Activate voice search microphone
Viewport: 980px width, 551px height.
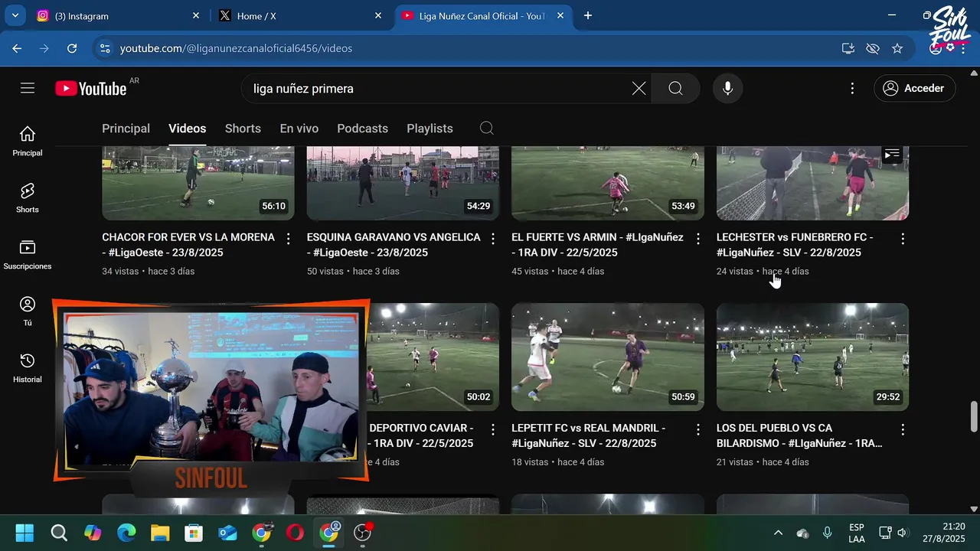tap(727, 89)
